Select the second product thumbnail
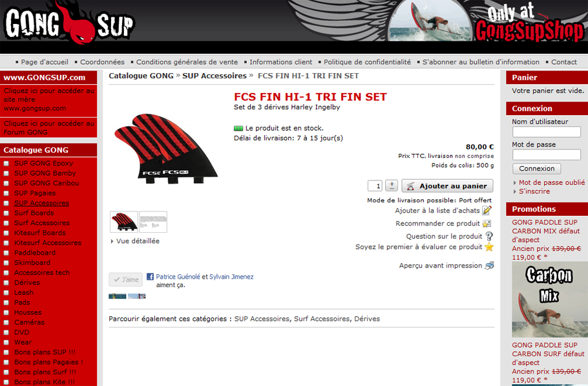Viewport: 588px width, 386px height. tap(153, 222)
